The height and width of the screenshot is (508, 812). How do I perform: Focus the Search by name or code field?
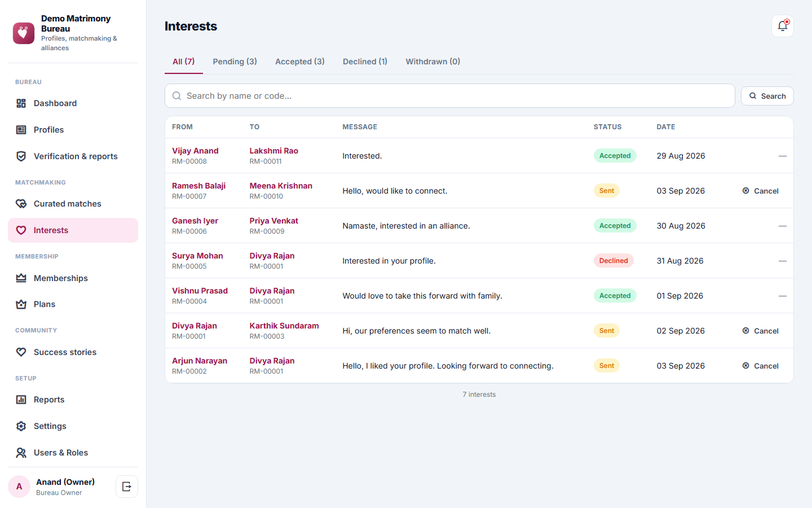pyautogui.click(x=449, y=96)
